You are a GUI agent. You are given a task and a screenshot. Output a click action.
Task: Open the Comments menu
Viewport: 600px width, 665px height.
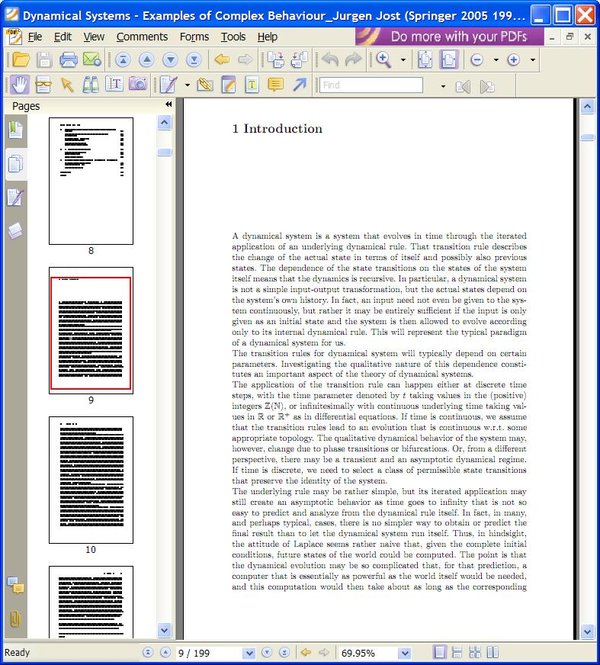point(142,37)
